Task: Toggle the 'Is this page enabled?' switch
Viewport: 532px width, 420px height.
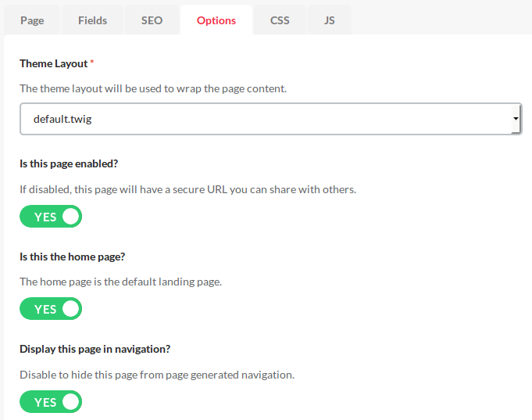Action: point(51,216)
